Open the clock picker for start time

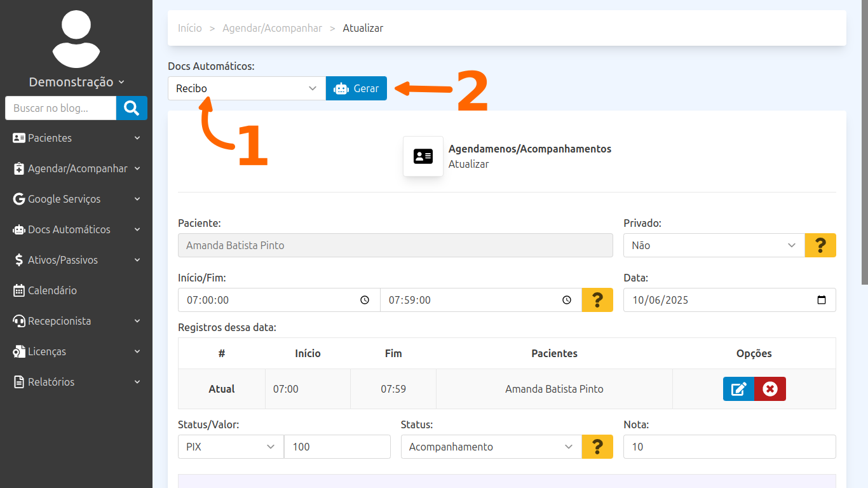[365, 300]
